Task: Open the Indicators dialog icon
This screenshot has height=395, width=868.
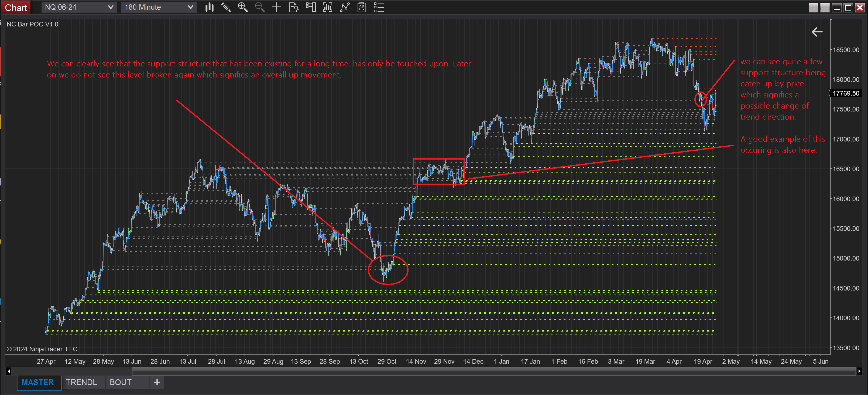Action: pos(344,7)
